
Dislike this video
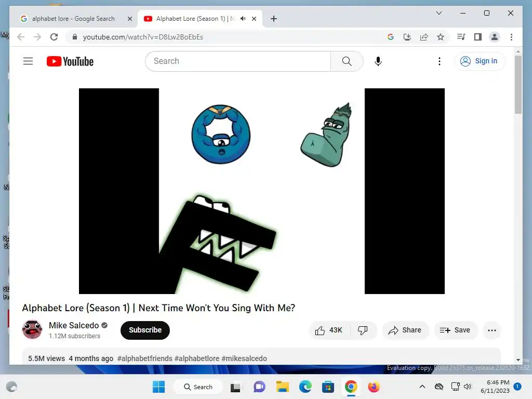pyautogui.click(x=363, y=330)
